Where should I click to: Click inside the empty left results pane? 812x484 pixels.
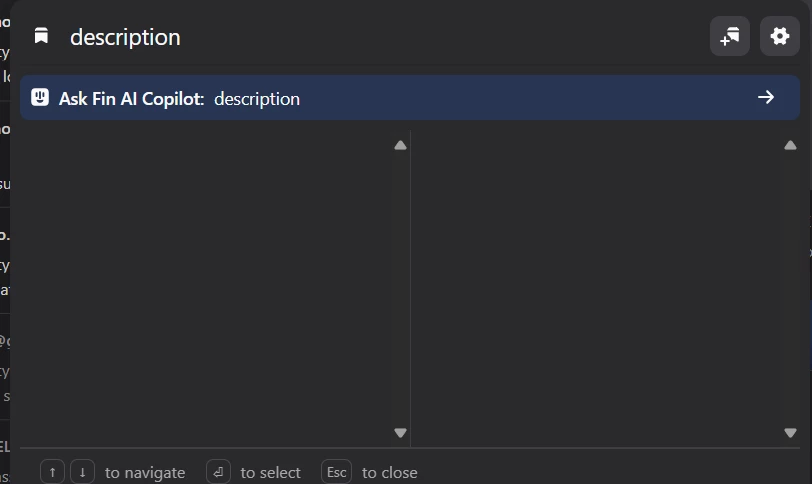pyautogui.click(x=206, y=289)
